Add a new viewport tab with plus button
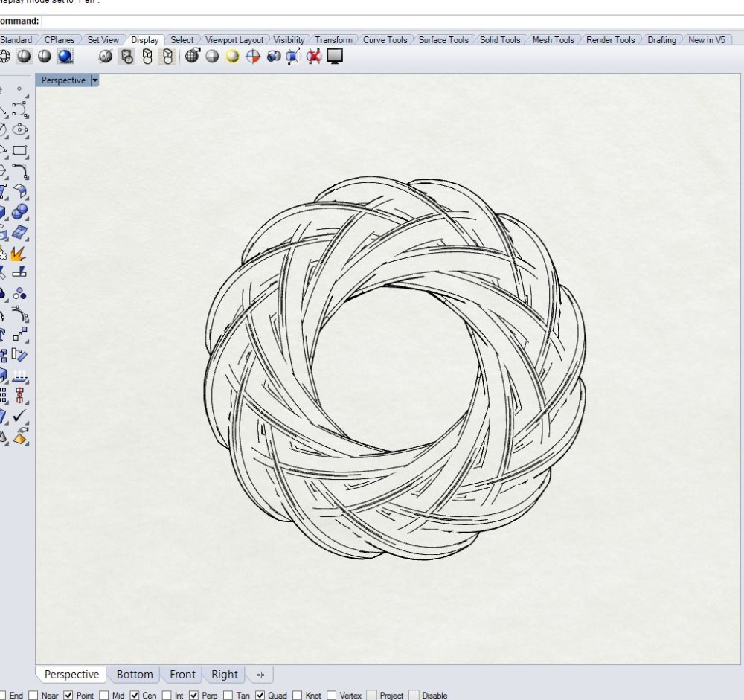 click(260, 675)
